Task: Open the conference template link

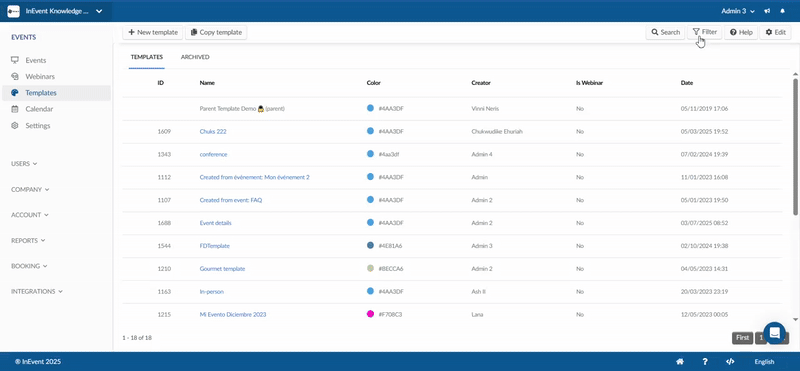Action: click(213, 154)
